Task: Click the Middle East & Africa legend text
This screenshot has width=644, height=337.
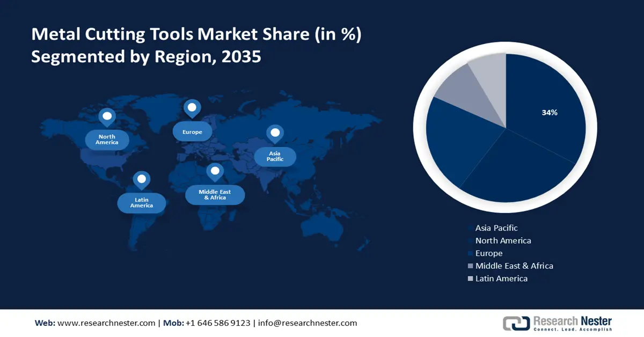Action: 514,266
